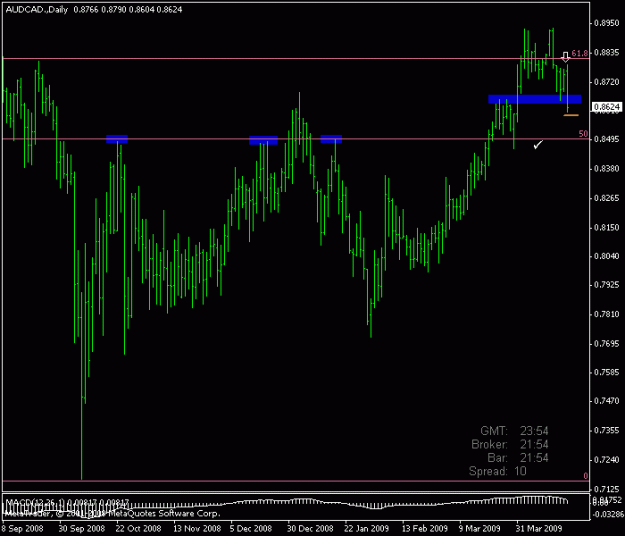Image resolution: width=625 pixels, height=536 pixels.
Task: Click the 61.8 Fibonacci level label
Action: point(579,53)
